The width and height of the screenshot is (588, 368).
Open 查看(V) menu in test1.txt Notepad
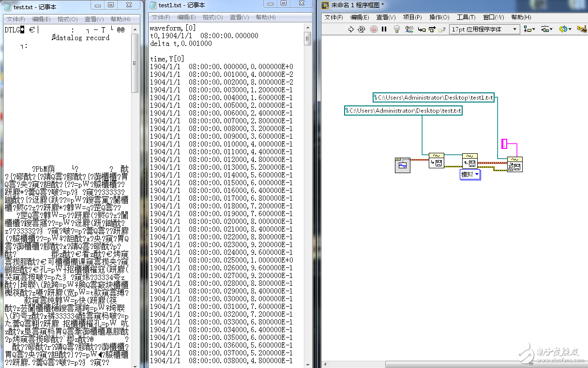coord(239,17)
